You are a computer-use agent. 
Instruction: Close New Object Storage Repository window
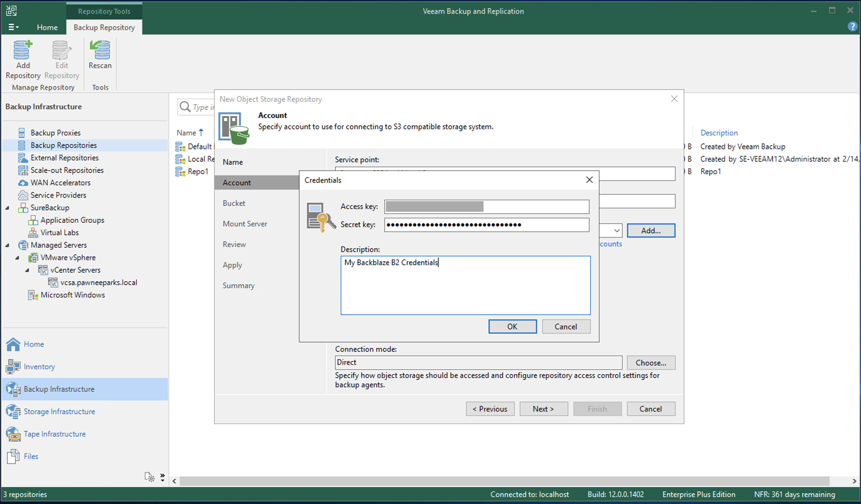pos(674,99)
